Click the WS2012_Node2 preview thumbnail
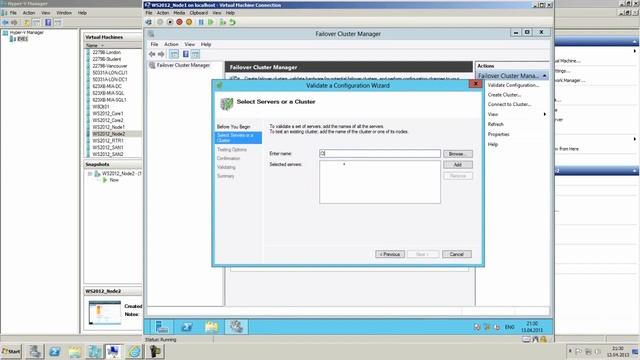This screenshot has width=640, height=360. pos(105,312)
